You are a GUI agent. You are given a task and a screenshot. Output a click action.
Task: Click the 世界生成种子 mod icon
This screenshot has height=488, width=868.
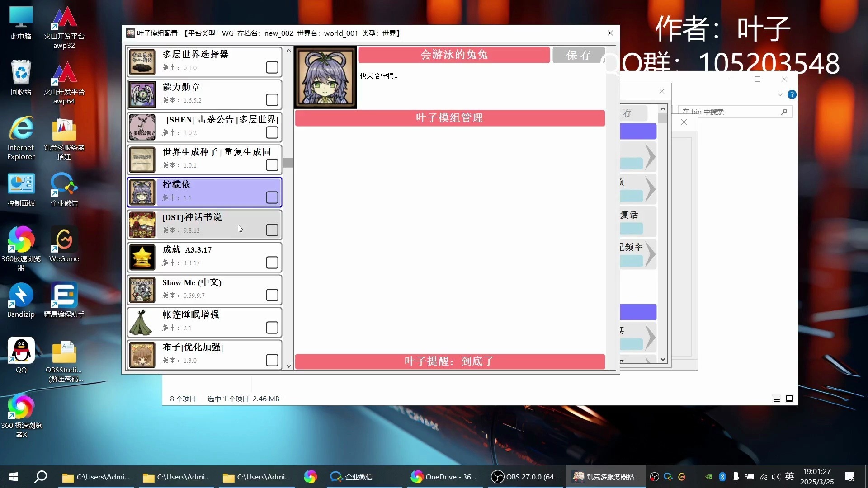click(142, 160)
